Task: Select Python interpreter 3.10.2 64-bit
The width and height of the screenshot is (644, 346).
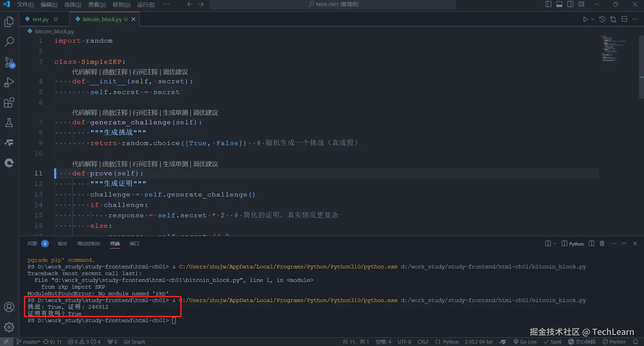Action: [479, 342]
